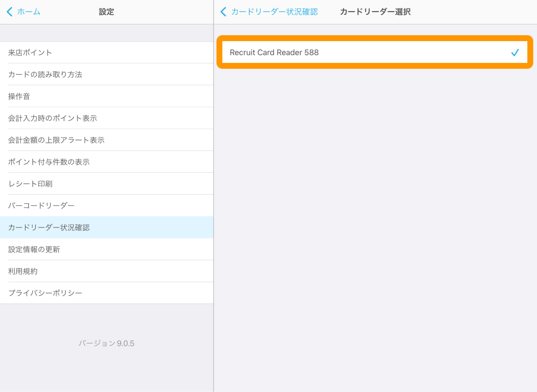
Task: Open 利用規約 page
Action: tap(107, 271)
